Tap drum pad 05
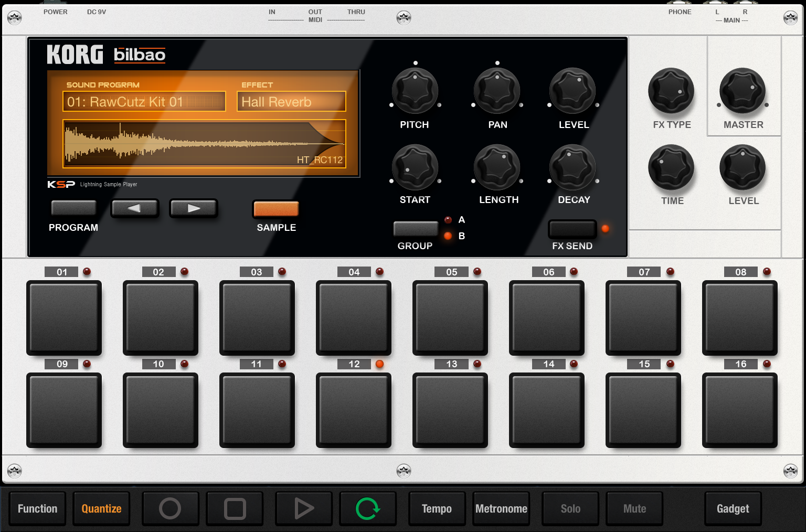The width and height of the screenshot is (806, 532). click(x=450, y=317)
